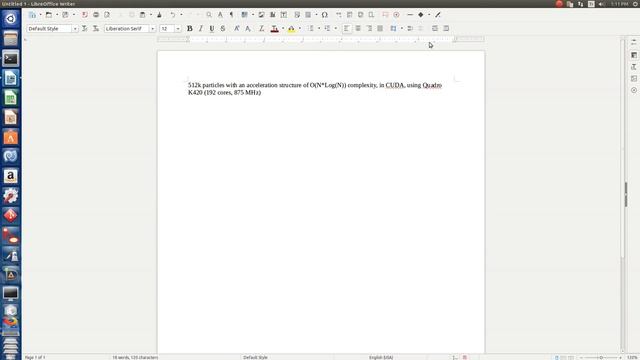Viewport: 640px width, 360px height.
Task: Apply subscript formatting
Action: pyautogui.click(x=248, y=29)
